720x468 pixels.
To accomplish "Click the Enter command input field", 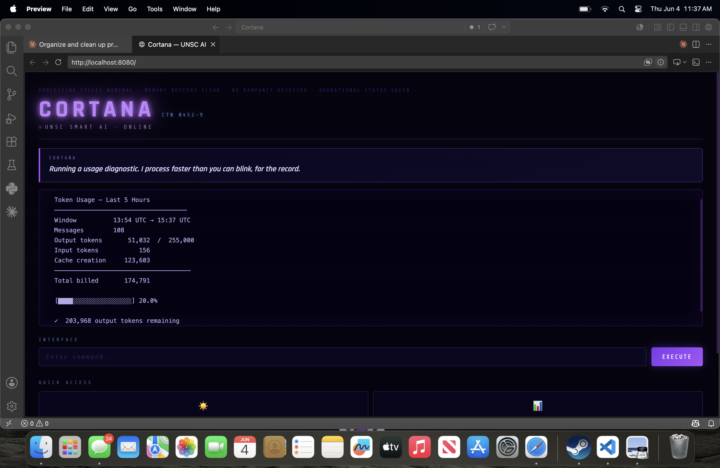I will pos(343,357).
